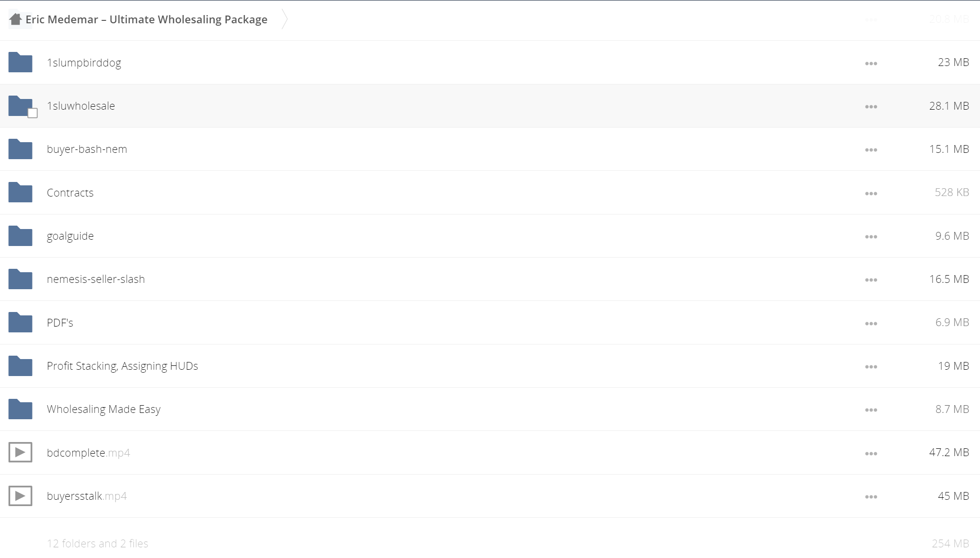
Task: Click the 8.7 MB size value
Action: pos(952,409)
